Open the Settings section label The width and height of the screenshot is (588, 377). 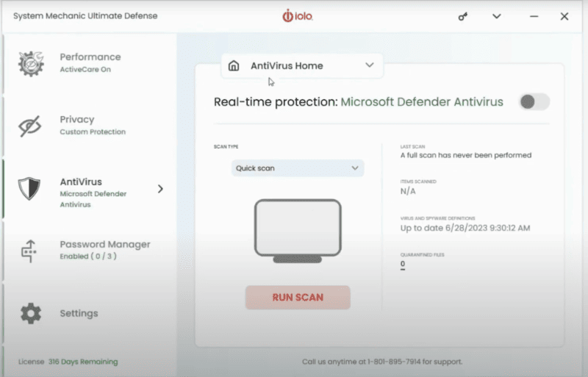(79, 313)
